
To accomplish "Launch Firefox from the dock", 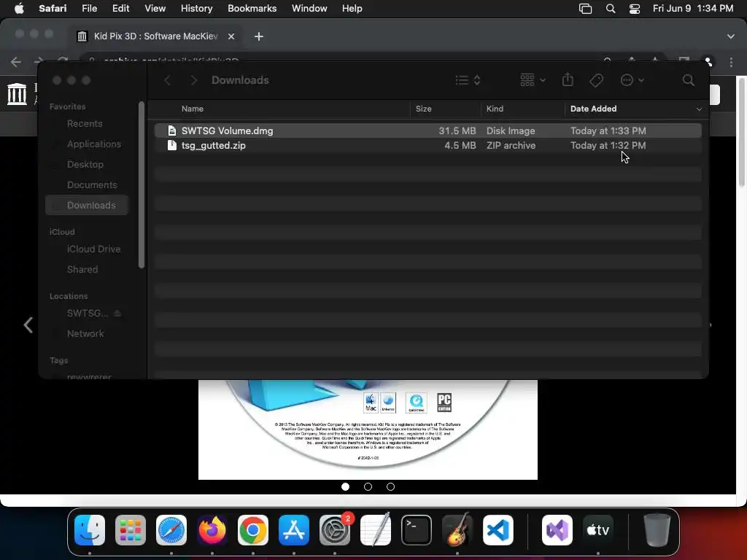I will click(x=212, y=530).
